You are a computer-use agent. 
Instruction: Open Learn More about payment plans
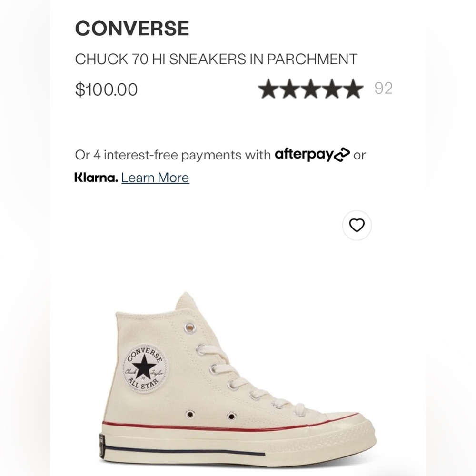tap(155, 177)
